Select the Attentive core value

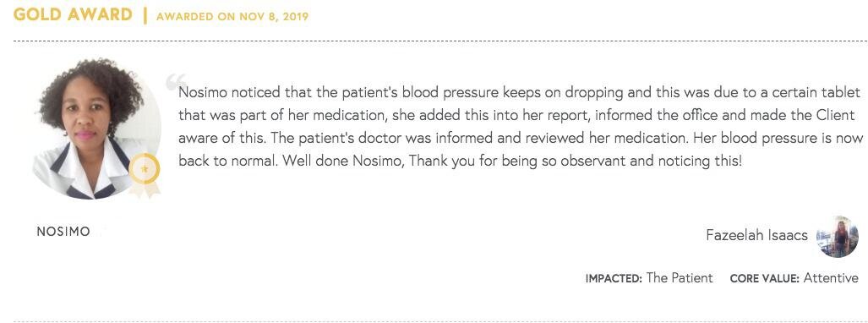[x=831, y=278]
